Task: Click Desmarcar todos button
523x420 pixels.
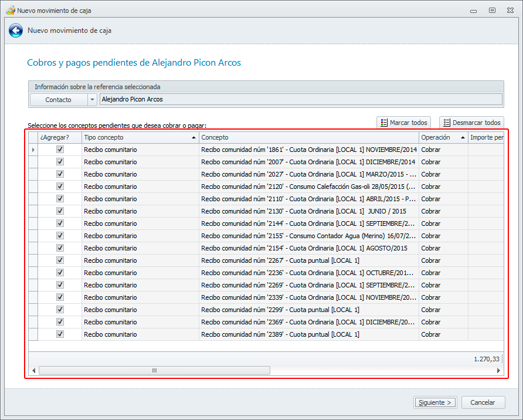Action: (x=471, y=123)
